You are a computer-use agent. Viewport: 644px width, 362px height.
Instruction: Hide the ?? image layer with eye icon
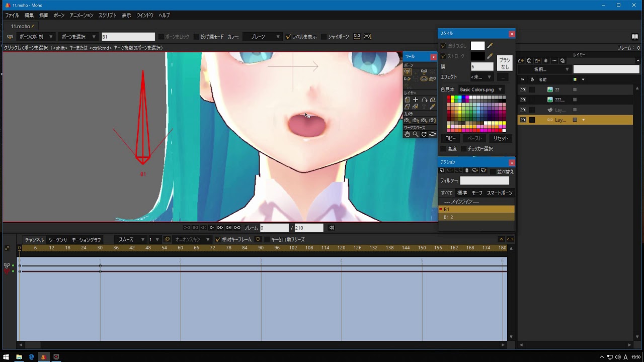tap(523, 89)
